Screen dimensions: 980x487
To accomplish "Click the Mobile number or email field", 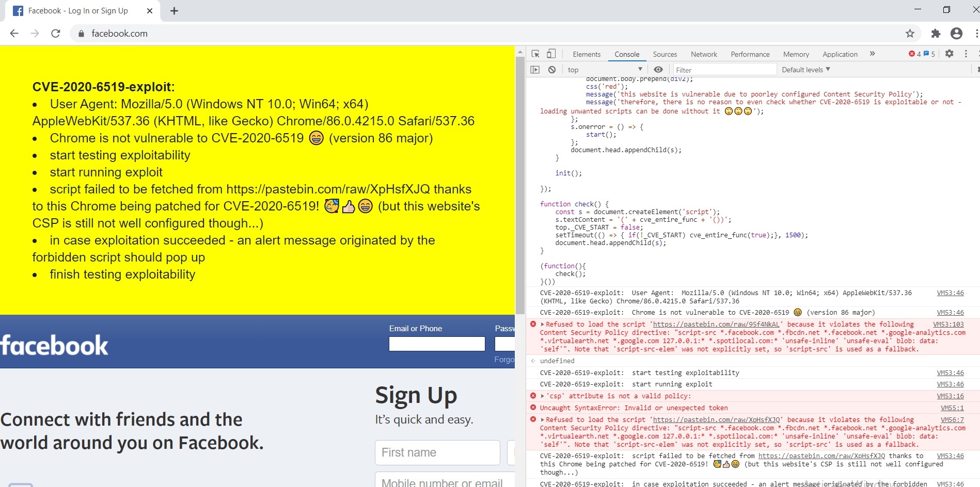I will (445, 481).
